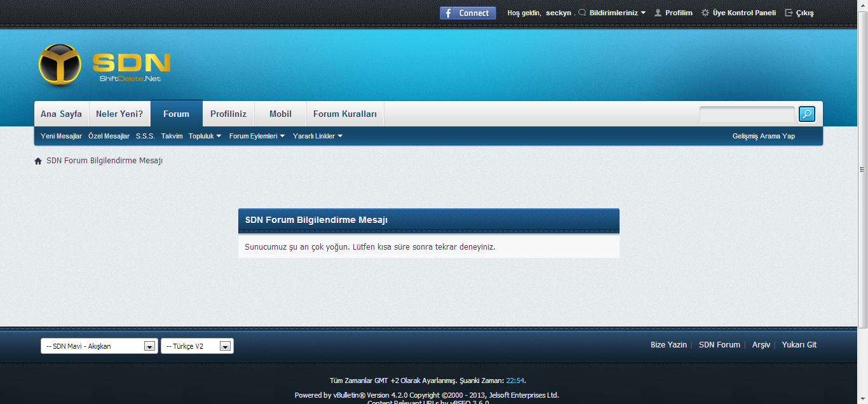Click the exit icon beside Çıkış
Viewport: 868px width, 404px height.
point(789,13)
